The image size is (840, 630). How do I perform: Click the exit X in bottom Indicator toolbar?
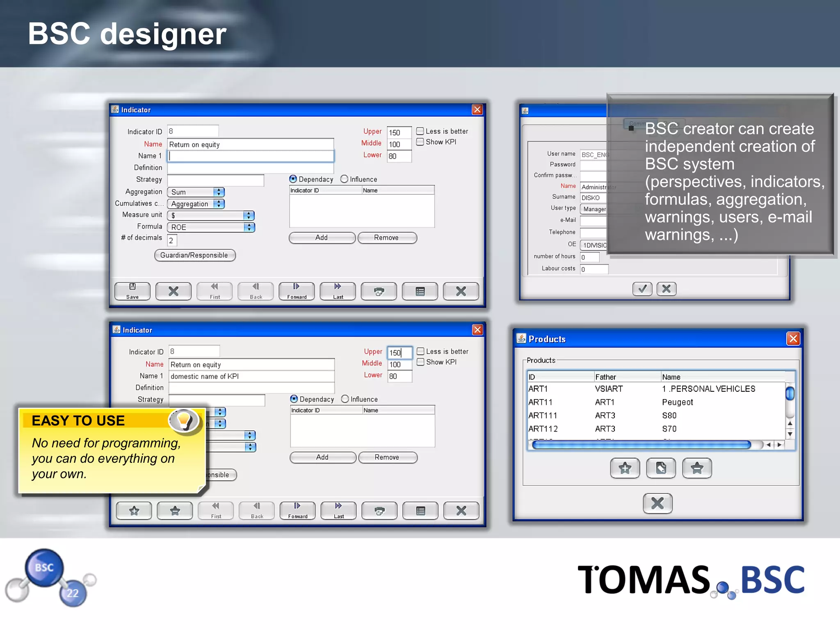(461, 511)
